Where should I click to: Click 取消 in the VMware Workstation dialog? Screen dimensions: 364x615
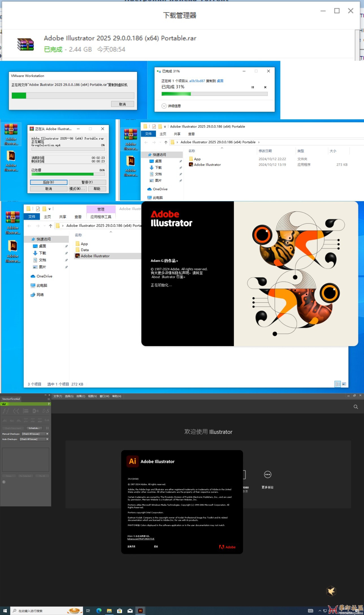pyautogui.click(x=122, y=104)
